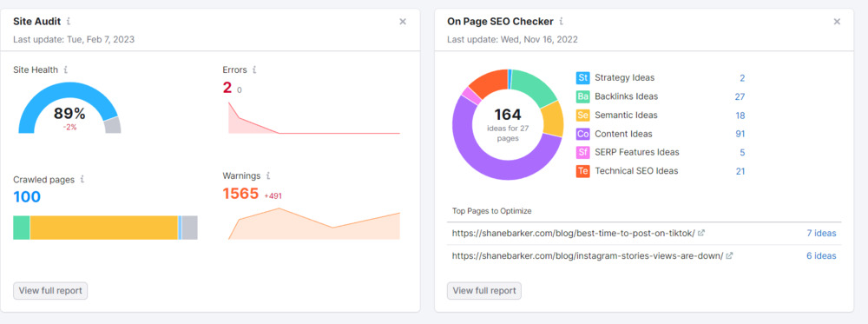Click the On Page SEO Checker info icon
The height and width of the screenshot is (324, 868).
tap(561, 22)
